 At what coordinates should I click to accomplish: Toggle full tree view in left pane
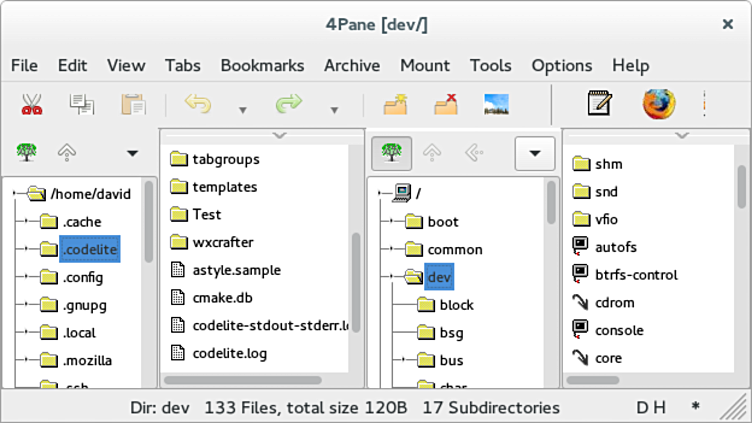27,153
